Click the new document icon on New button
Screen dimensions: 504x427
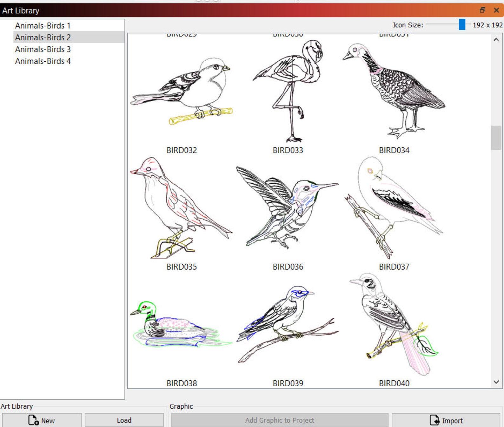pyautogui.click(x=33, y=420)
